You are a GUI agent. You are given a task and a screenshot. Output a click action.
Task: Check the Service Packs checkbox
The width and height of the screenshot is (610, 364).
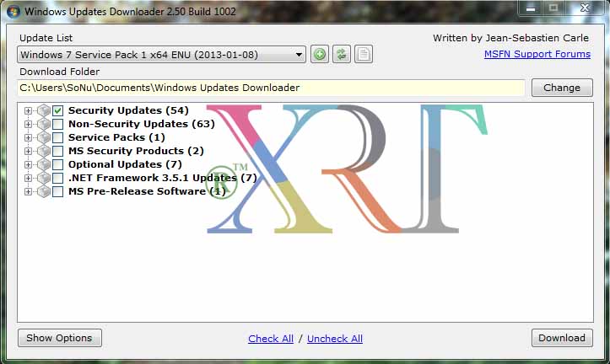(x=58, y=137)
